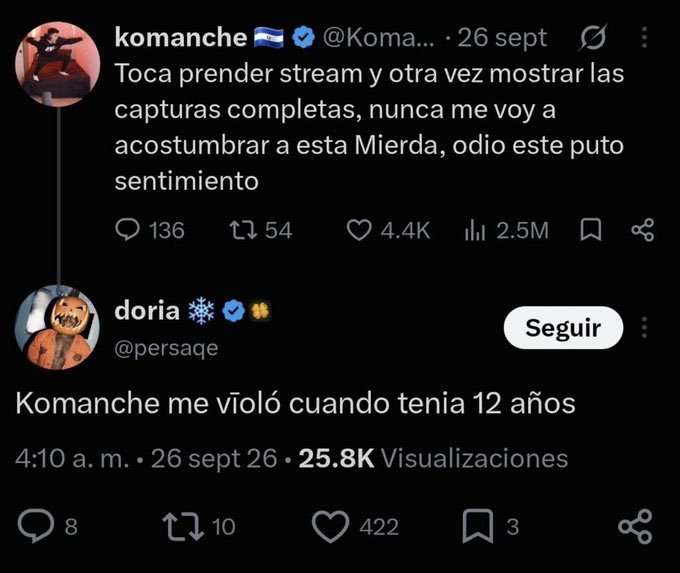Click komanche's verified badge
The height and width of the screenshot is (573, 680).
tap(304, 37)
